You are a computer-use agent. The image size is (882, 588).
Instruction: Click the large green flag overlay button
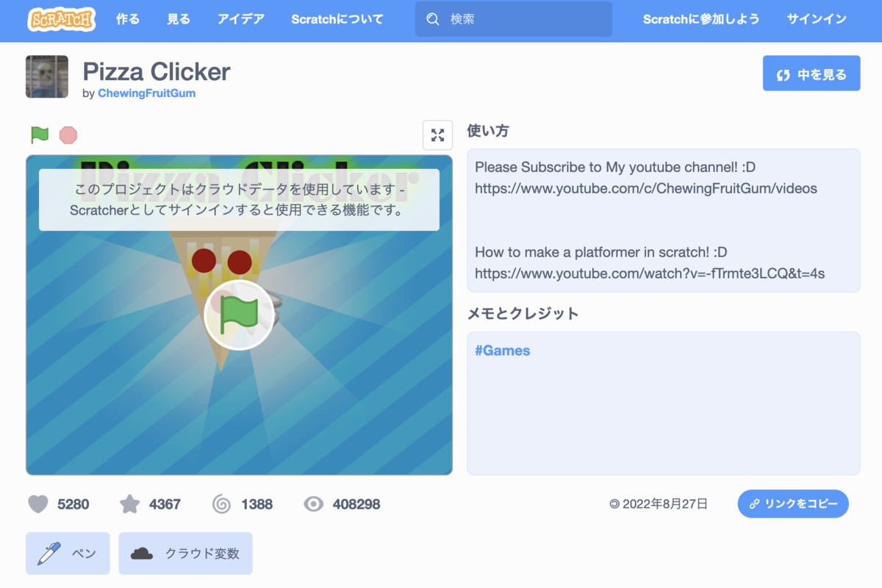[239, 314]
